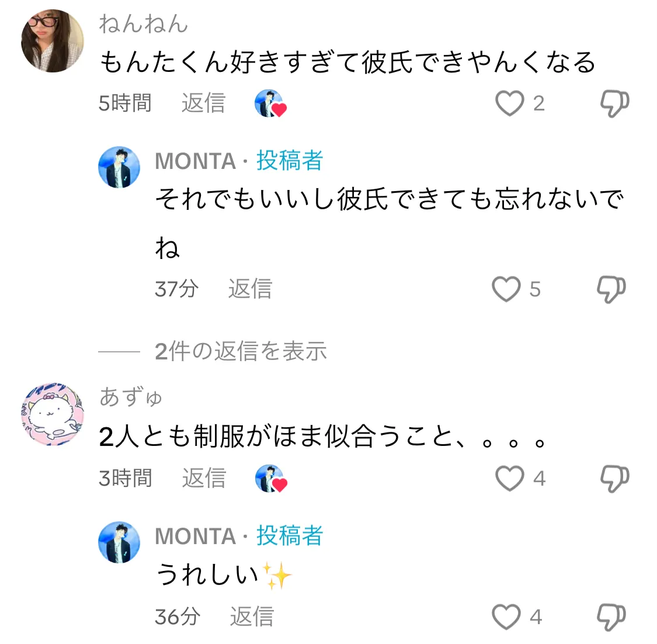
Task: Like ねんねん's comment with the heart
Action: (x=509, y=103)
